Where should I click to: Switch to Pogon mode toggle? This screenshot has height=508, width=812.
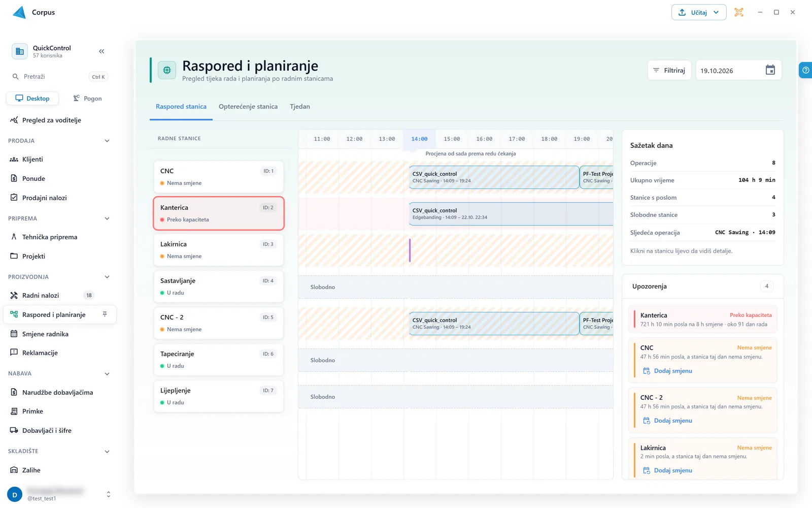pyautogui.click(x=87, y=99)
